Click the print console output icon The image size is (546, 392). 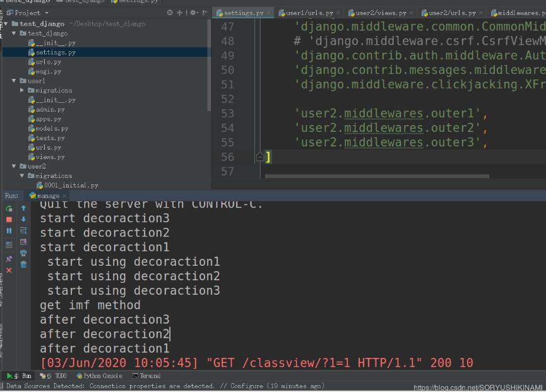pyautogui.click(x=23, y=253)
